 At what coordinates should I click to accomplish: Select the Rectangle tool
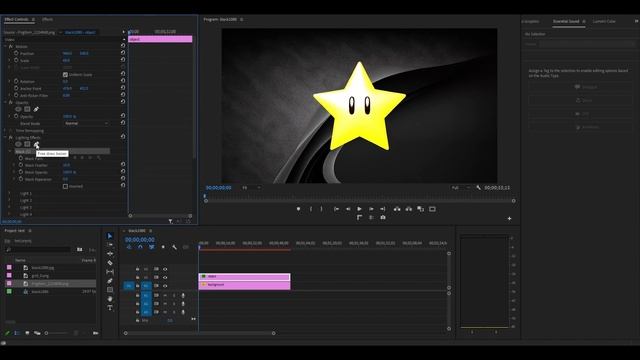110,290
